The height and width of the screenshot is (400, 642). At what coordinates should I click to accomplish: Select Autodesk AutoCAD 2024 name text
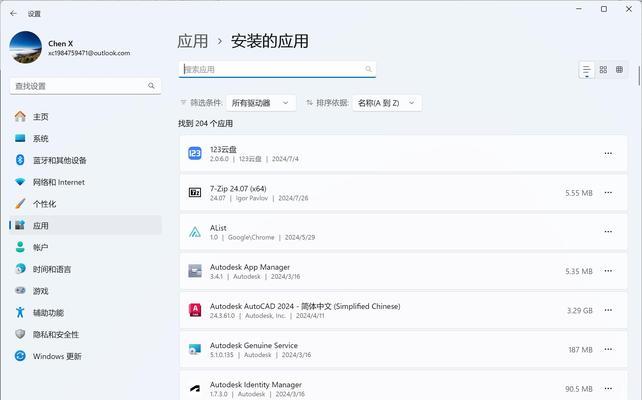click(305, 306)
